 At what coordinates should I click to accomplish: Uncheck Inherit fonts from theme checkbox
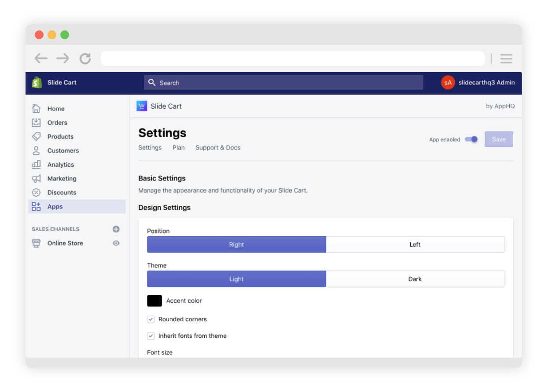[151, 336]
